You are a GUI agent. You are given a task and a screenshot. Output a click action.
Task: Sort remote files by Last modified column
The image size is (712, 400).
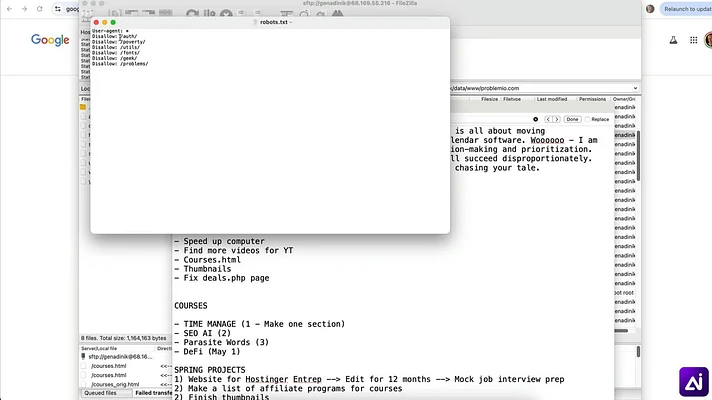pos(552,99)
